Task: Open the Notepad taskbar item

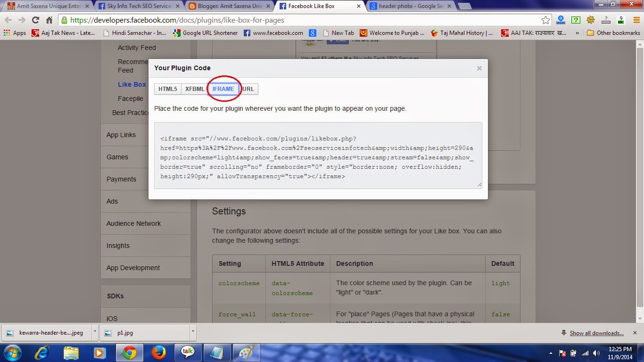Action: (x=217, y=353)
